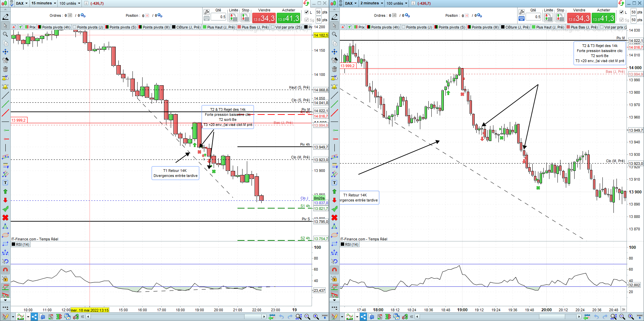Screen dimensions: 644x321
Task: Open the DAX instrument dropdown in left chart
Action: 21,3
